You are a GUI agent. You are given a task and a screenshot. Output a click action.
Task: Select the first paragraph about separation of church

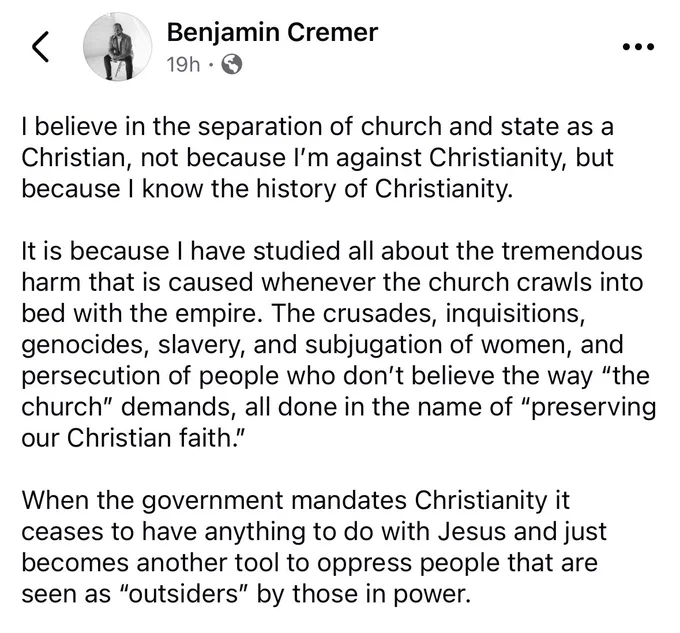317,158
